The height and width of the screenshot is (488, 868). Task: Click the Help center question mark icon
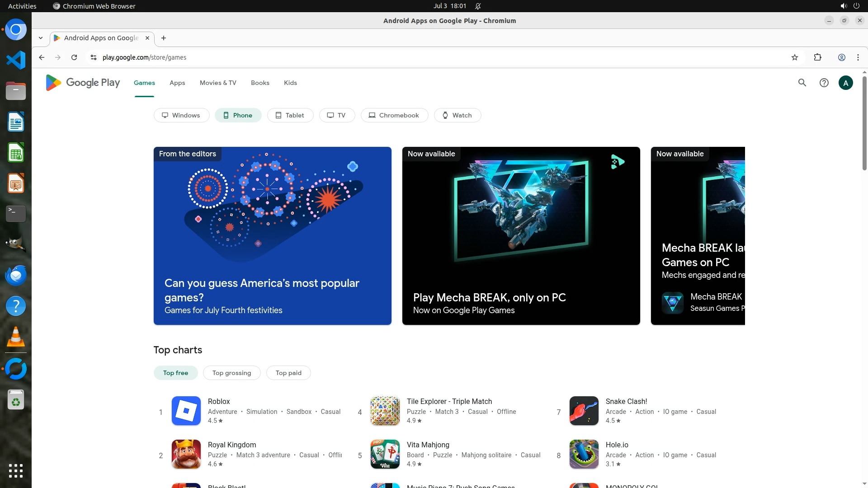click(x=824, y=83)
